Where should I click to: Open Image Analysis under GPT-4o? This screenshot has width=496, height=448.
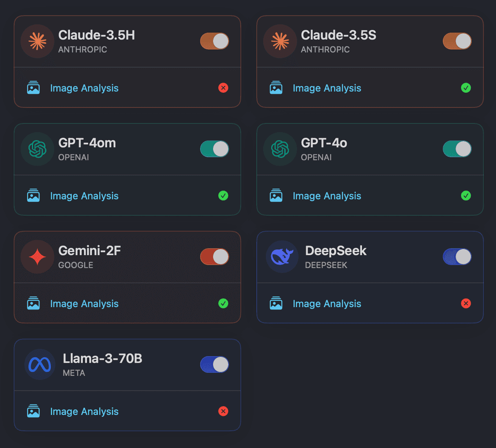[327, 196]
